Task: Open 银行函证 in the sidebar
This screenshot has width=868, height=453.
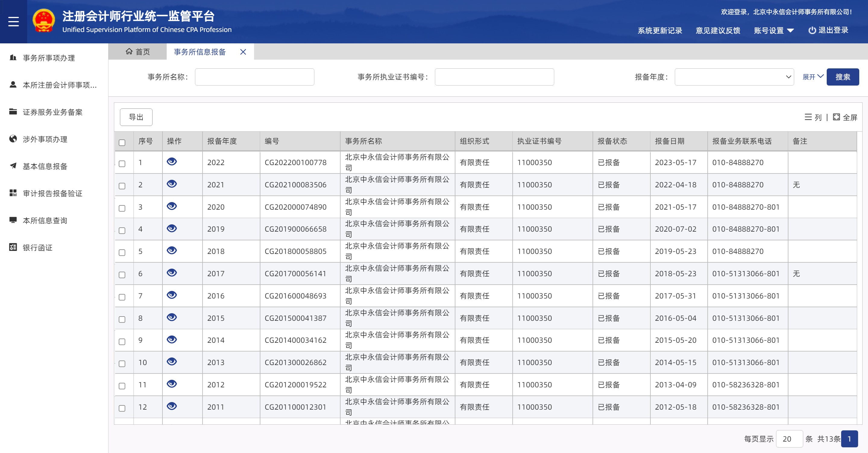Action: (37, 248)
